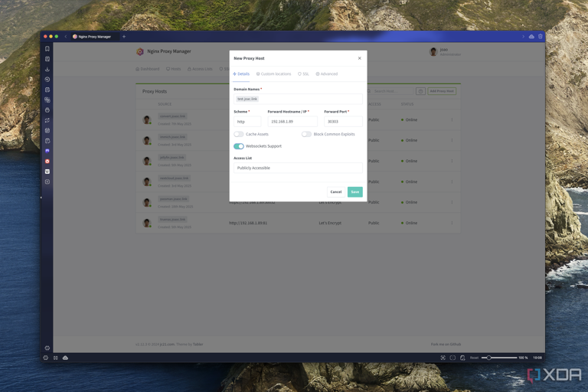Open the settings gear in sidebar bottom
Image resolution: width=588 pixels, height=392 pixels.
(47, 348)
